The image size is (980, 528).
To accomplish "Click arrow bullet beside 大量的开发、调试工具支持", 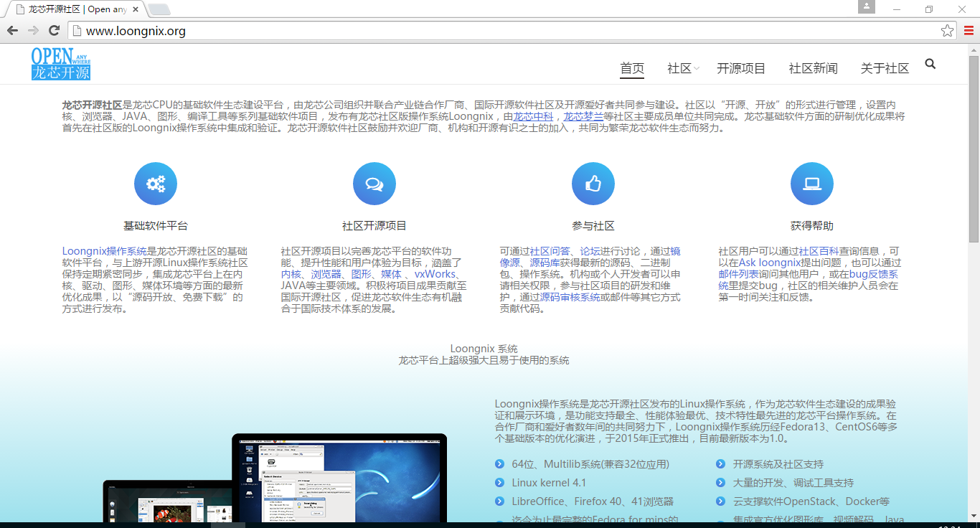I will (720, 483).
